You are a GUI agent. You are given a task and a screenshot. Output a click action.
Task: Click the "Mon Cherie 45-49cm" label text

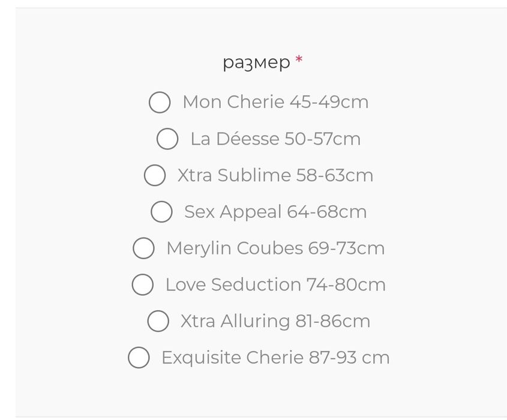click(x=275, y=102)
